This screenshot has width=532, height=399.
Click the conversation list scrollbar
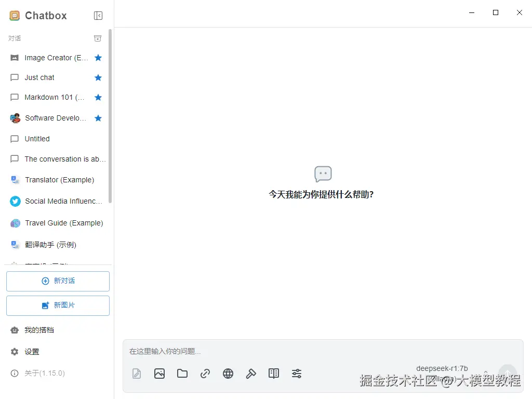[x=110, y=116]
